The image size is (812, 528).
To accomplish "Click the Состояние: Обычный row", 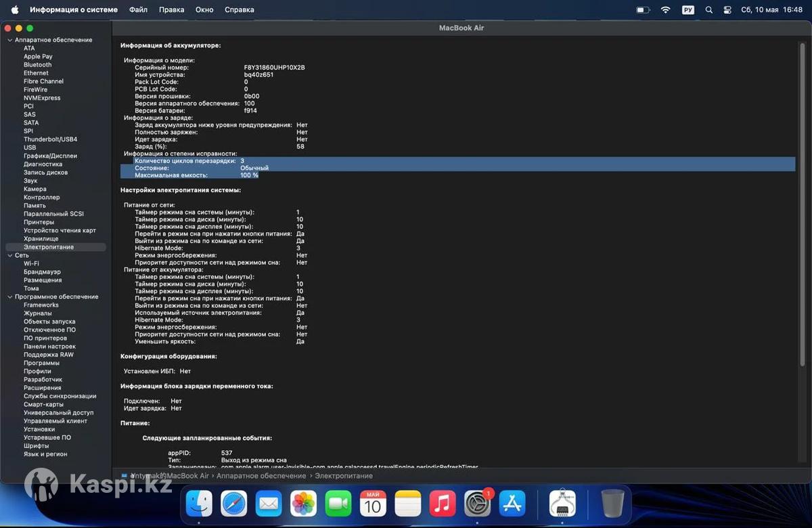I will point(464,168).
